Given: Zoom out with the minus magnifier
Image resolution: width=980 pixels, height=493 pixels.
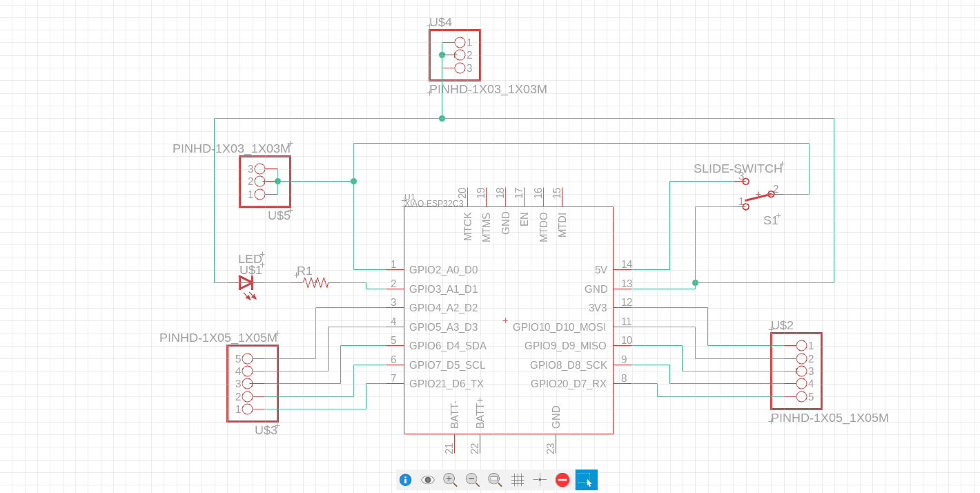Looking at the screenshot, I should (x=473, y=479).
